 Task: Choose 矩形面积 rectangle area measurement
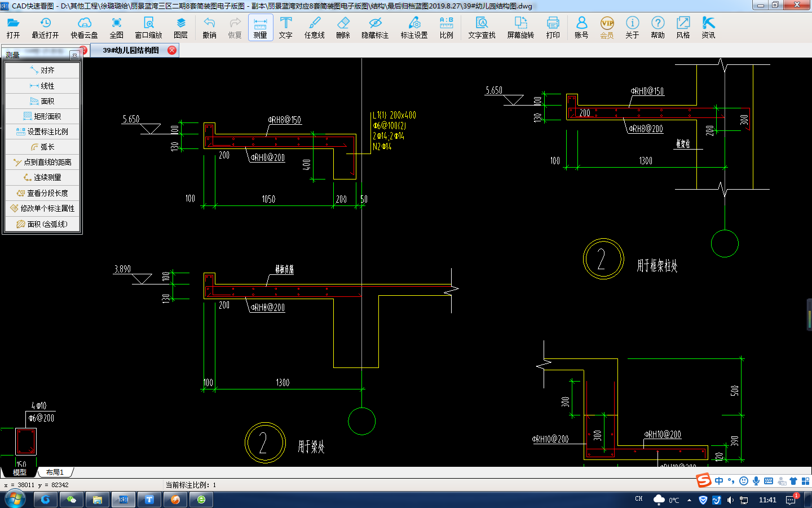[42, 116]
